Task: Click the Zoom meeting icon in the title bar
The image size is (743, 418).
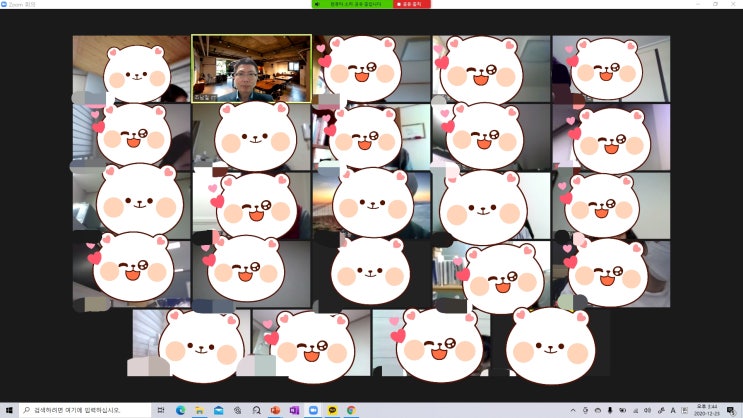Action: click(4, 4)
